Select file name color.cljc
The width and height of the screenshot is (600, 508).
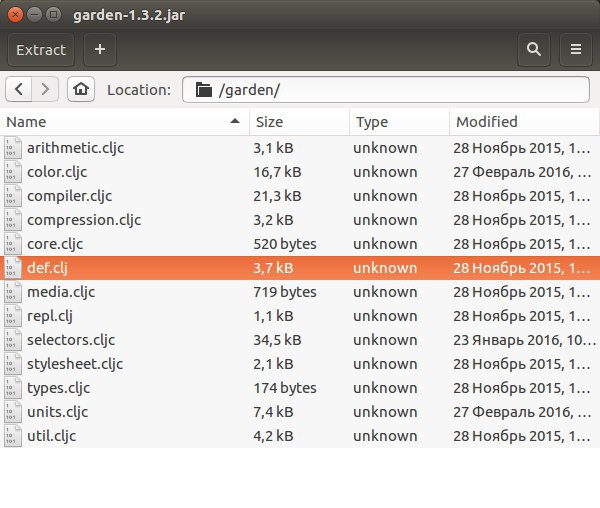[x=57, y=173]
